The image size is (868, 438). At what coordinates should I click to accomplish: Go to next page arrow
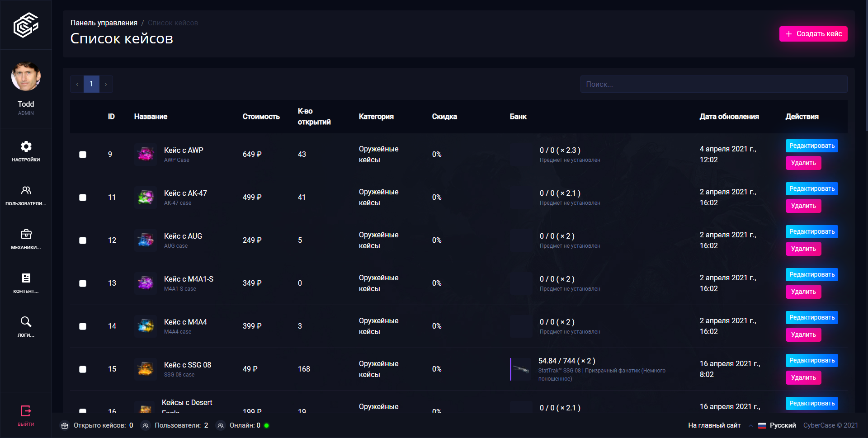106,84
